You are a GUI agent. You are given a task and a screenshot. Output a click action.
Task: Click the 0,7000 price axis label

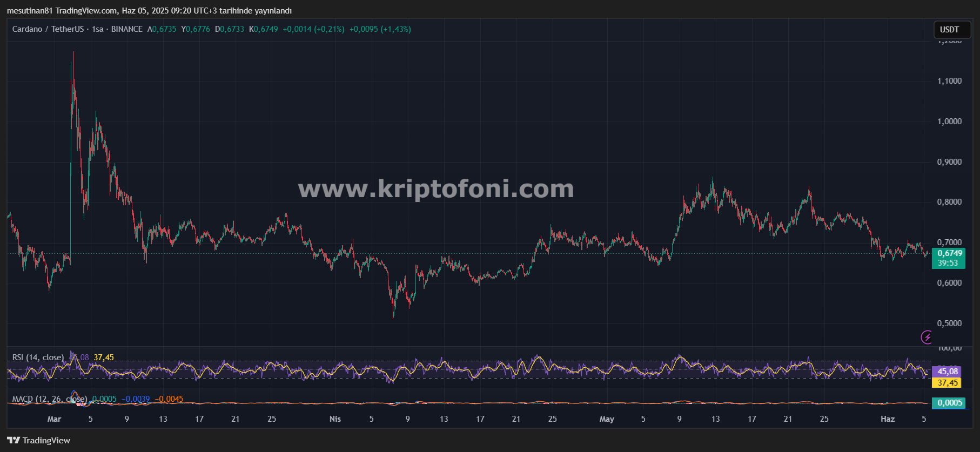(949, 242)
